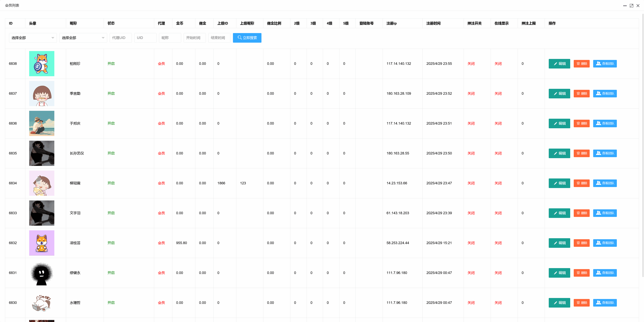Toggle 押注开关 关闭 for member 6838
Viewport: 644px width, 322px height.
(471, 64)
